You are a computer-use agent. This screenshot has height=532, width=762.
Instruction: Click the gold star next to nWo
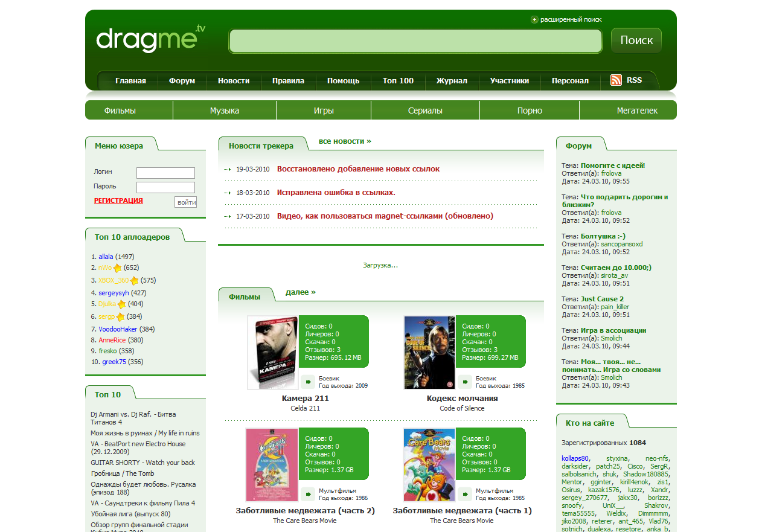tap(118, 268)
